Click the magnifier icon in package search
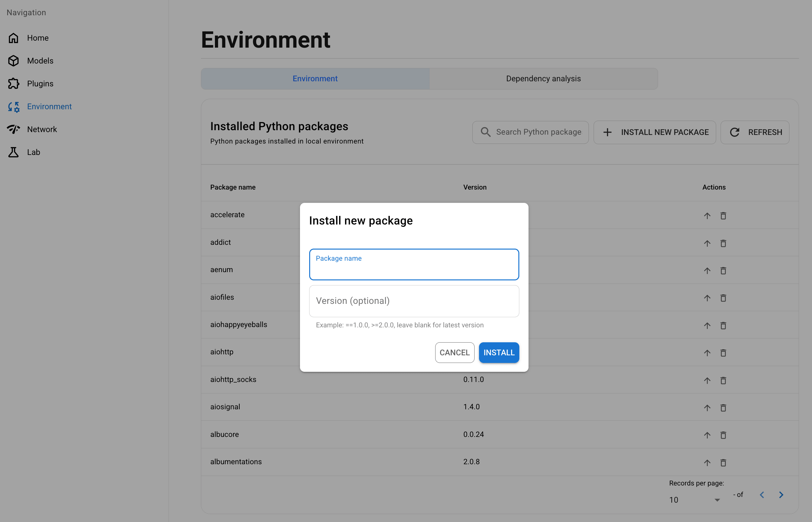This screenshot has width=812, height=522. tap(486, 132)
